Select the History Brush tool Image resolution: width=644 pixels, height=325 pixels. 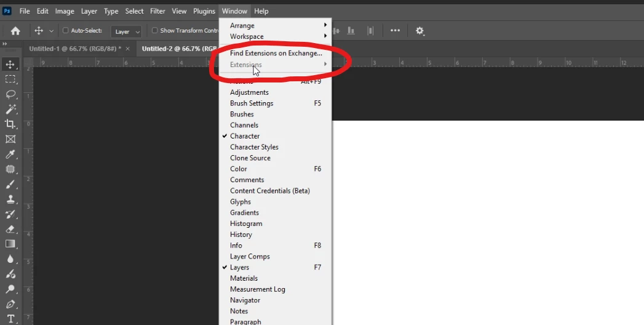(10, 214)
